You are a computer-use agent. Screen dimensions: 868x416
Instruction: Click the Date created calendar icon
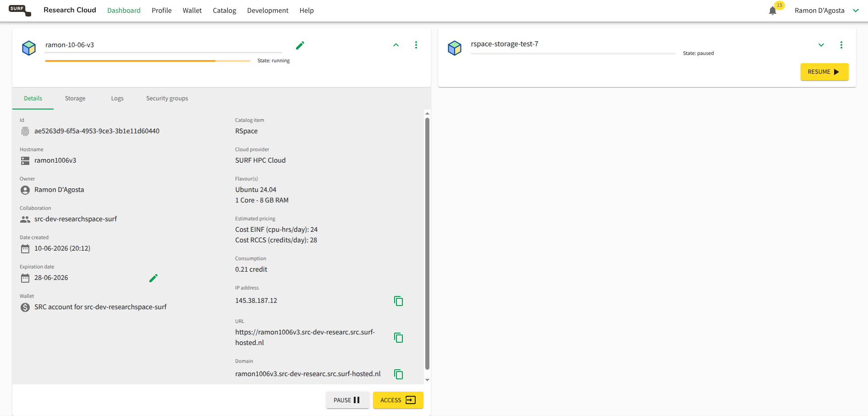point(25,249)
